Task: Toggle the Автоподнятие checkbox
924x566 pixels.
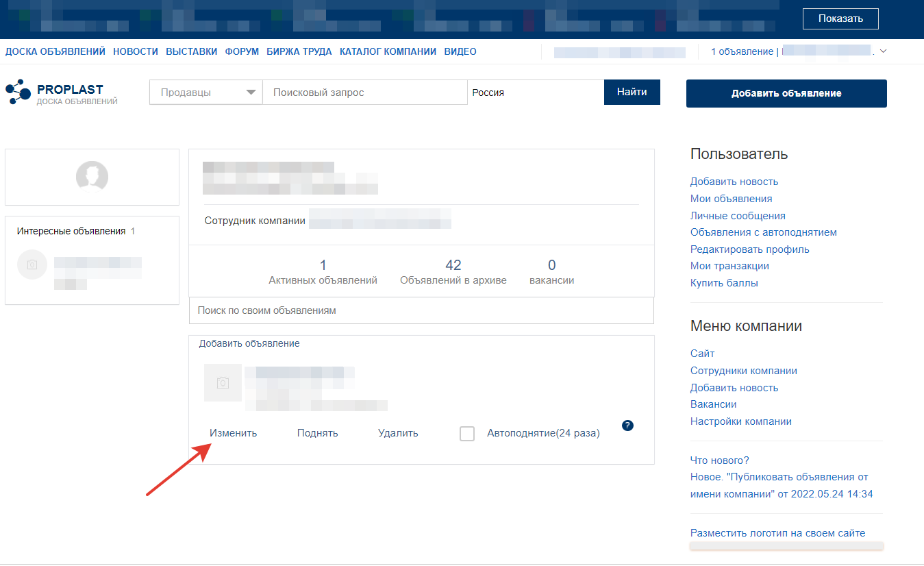Action: 467,433
